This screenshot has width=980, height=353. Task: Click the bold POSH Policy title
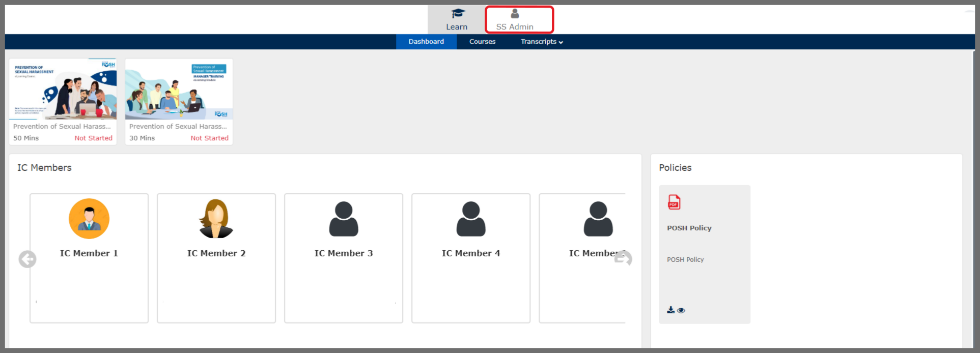coord(689,228)
